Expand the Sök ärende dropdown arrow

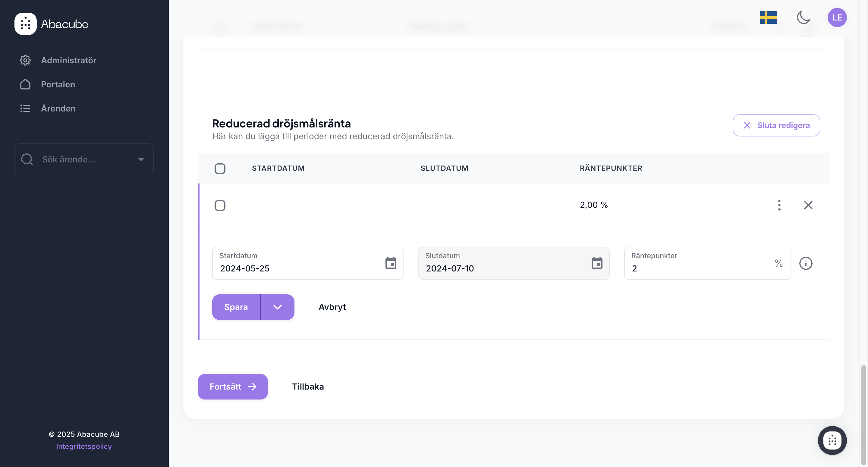[141, 159]
